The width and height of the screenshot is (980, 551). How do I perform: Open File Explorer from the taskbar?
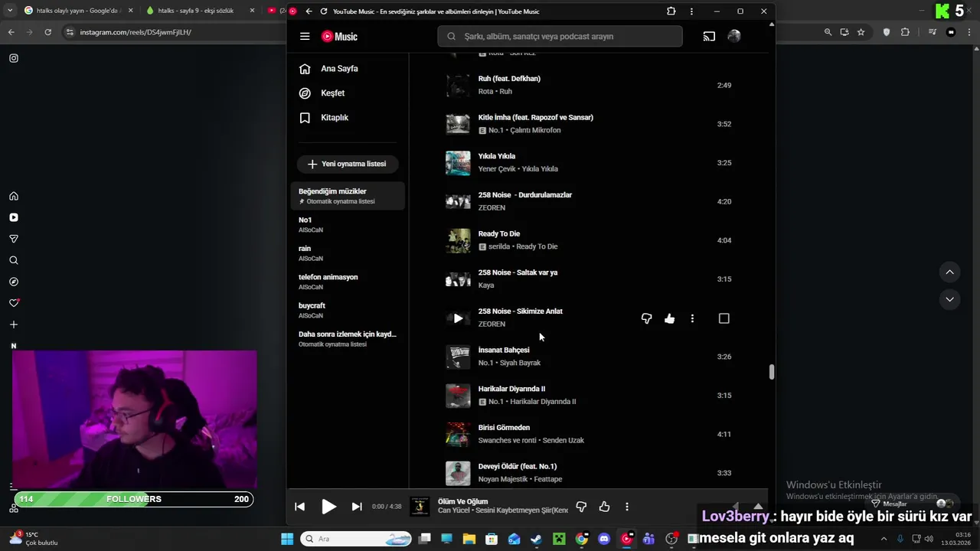pyautogui.click(x=469, y=539)
